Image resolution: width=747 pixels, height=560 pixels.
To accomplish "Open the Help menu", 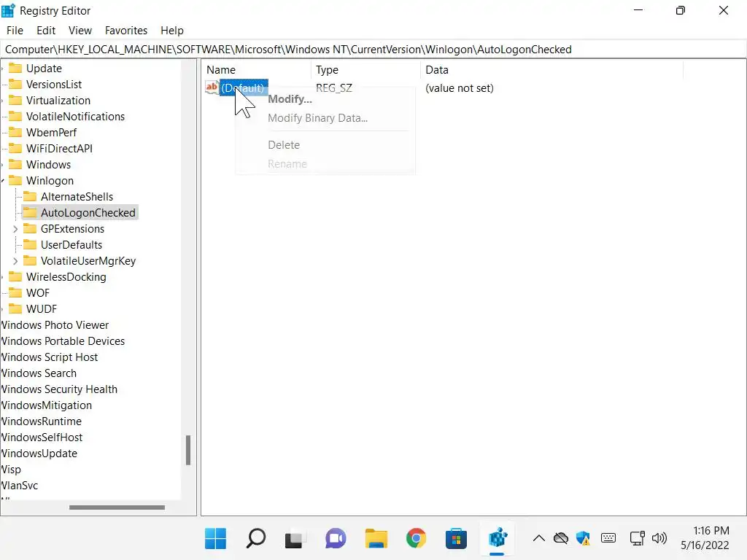I will [172, 31].
